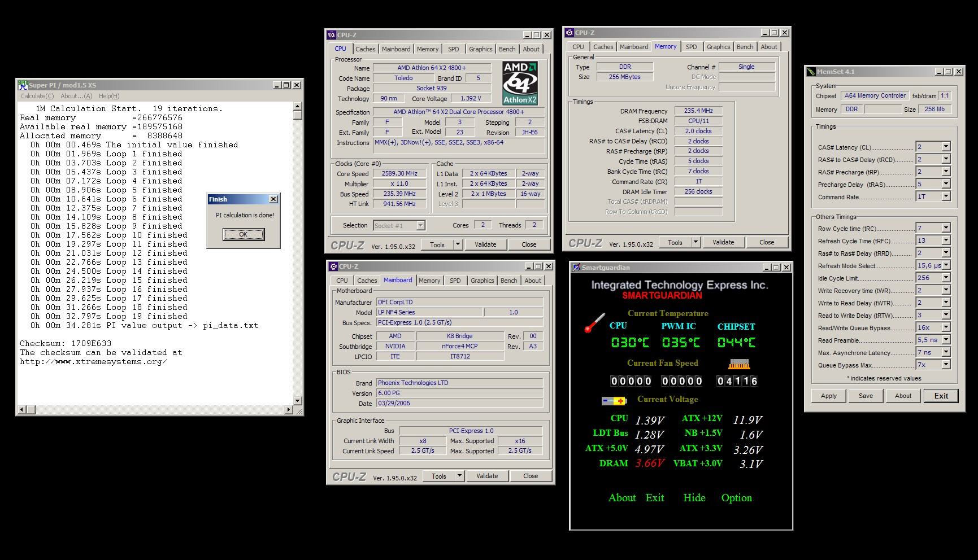The image size is (978, 560).
Task: Click Option in Smartguardian
Action: 737,498
